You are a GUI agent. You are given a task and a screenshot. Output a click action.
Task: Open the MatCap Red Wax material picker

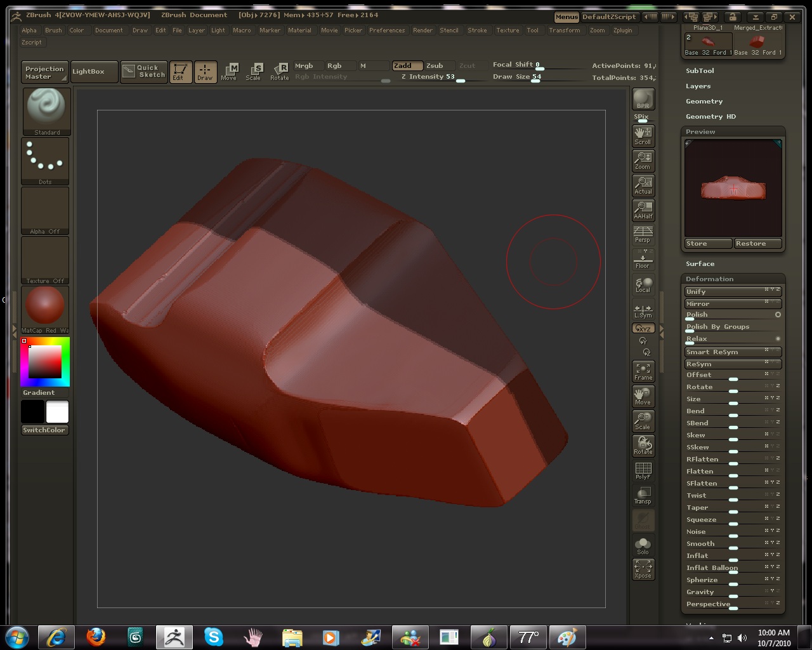coord(45,309)
